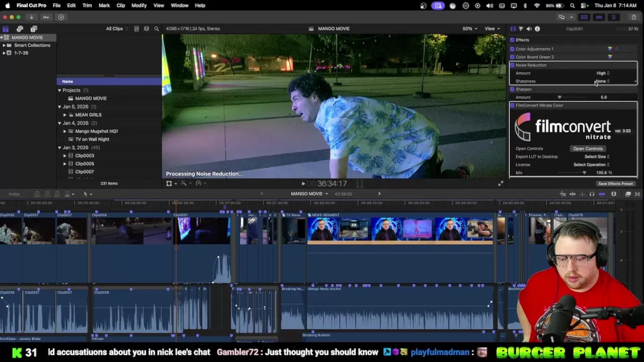
Task: Select the timeline arrow Select tool
Action: click(86, 194)
